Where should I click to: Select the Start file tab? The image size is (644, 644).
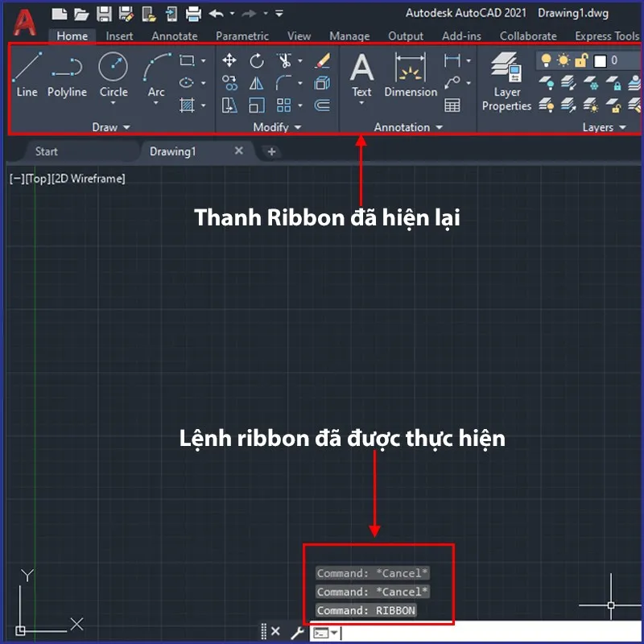[x=46, y=151]
